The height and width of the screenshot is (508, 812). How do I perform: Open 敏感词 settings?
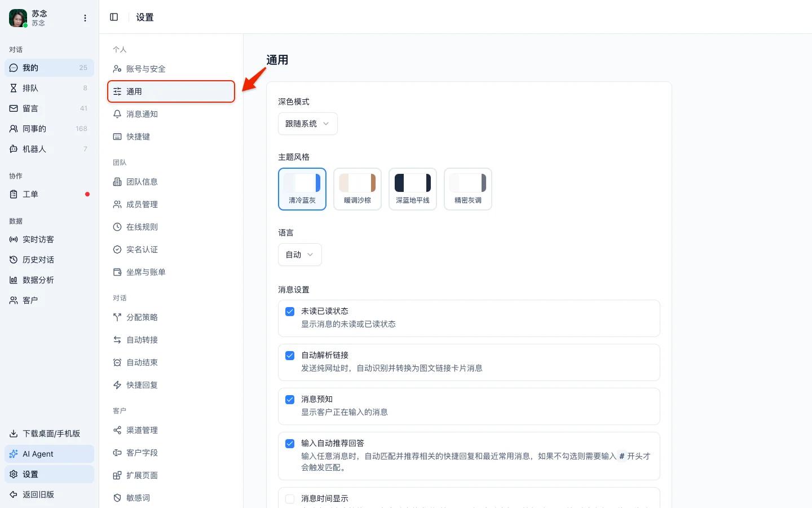click(171, 498)
